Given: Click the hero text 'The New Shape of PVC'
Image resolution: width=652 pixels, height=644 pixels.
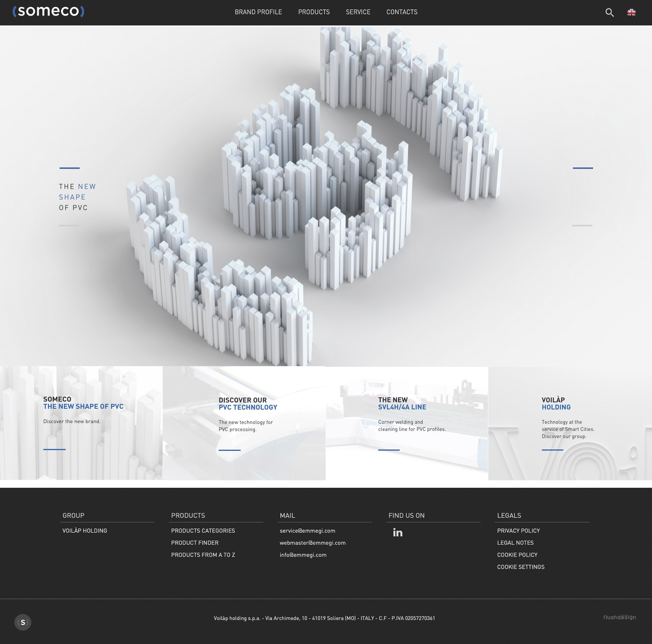Looking at the screenshot, I should pyautogui.click(x=77, y=197).
